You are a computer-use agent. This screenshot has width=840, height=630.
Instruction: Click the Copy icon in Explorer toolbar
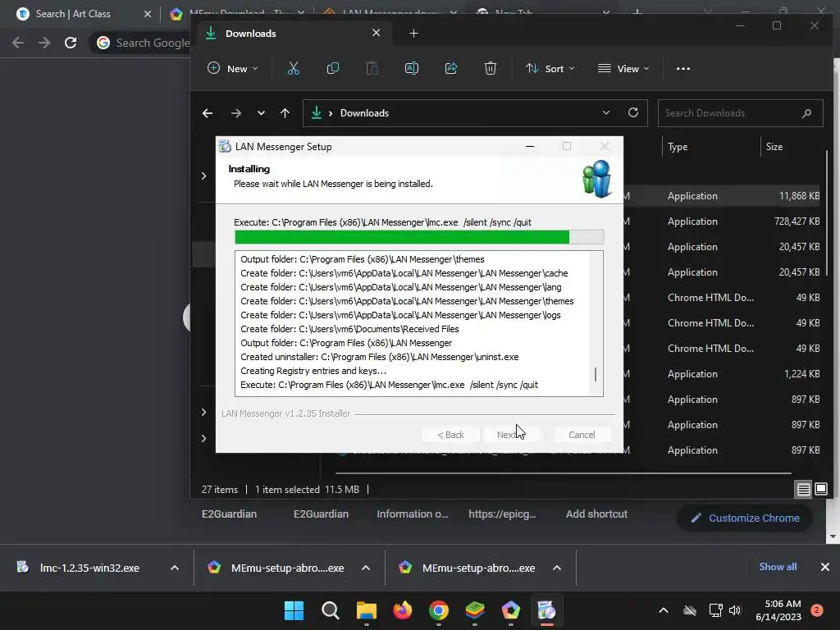pyautogui.click(x=333, y=69)
